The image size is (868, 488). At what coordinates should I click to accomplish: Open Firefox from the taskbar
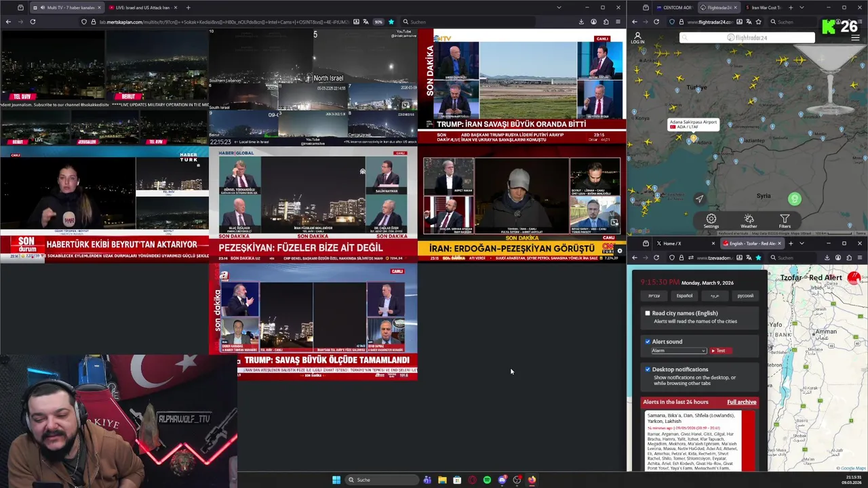click(532, 480)
